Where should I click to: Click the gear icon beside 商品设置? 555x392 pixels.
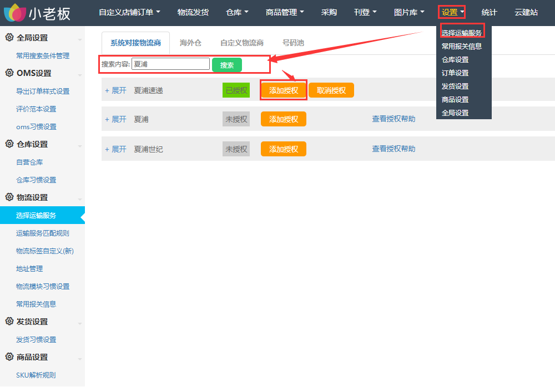click(9, 357)
